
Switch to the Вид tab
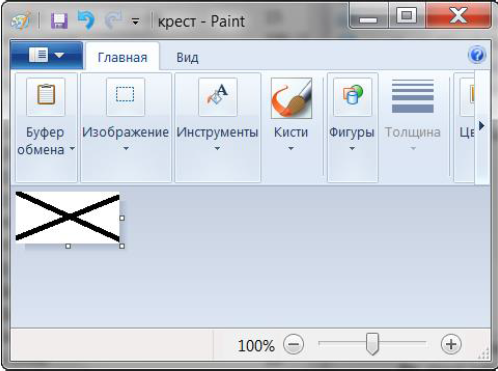tap(187, 57)
